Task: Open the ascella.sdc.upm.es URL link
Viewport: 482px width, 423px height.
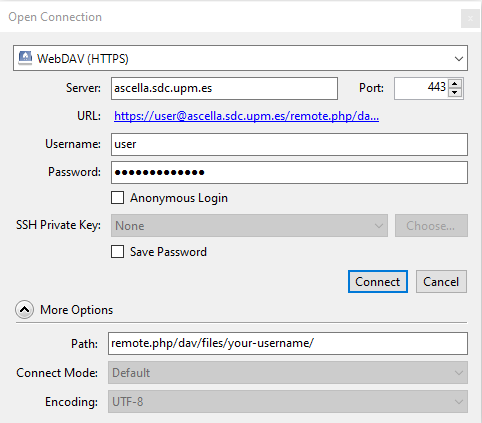Action: pyautogui.click(x=246, y=116)
